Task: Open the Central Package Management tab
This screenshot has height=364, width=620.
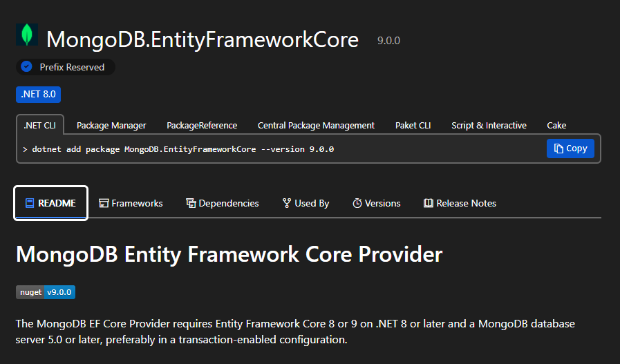Action: click(x=316, y=125)
